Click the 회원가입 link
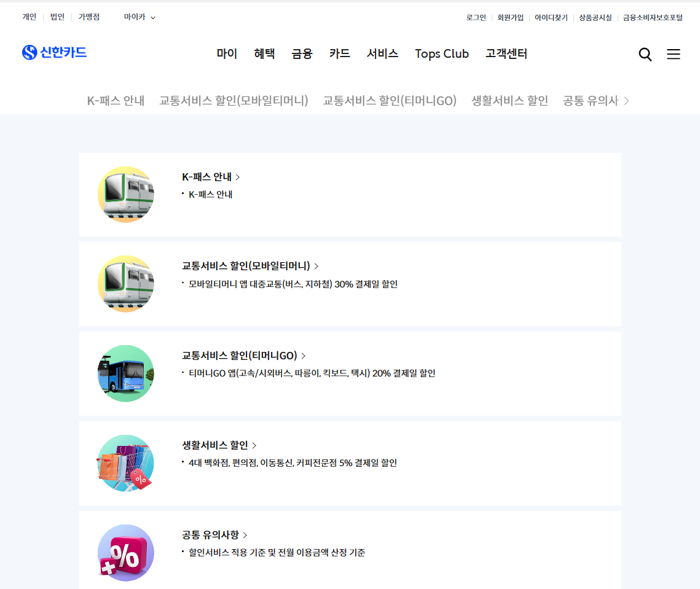This screenshot has height=589, width=700. pos(510,17)
